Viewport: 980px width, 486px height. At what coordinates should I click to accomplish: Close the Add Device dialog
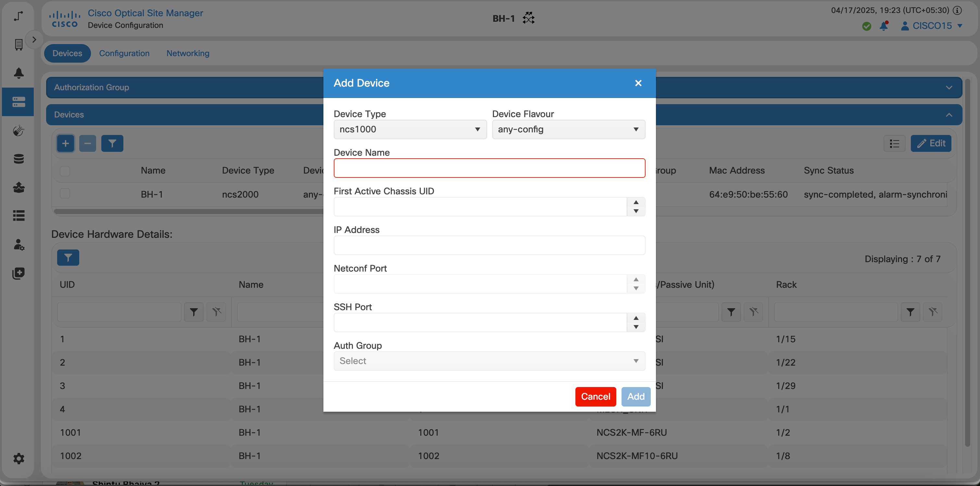click(x=638, y=83)
